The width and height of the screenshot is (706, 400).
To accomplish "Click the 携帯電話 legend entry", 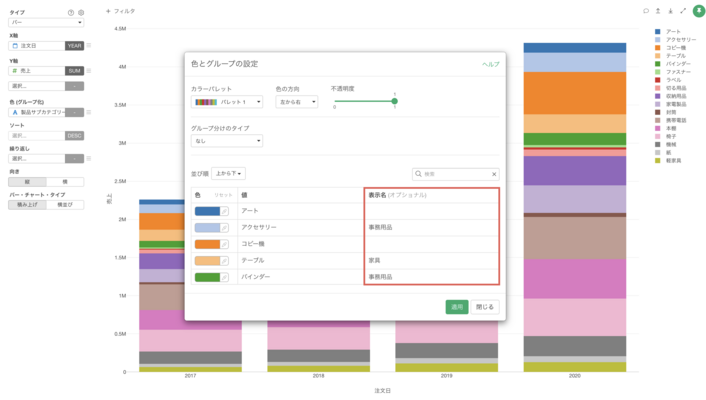I will pos(670,120).
